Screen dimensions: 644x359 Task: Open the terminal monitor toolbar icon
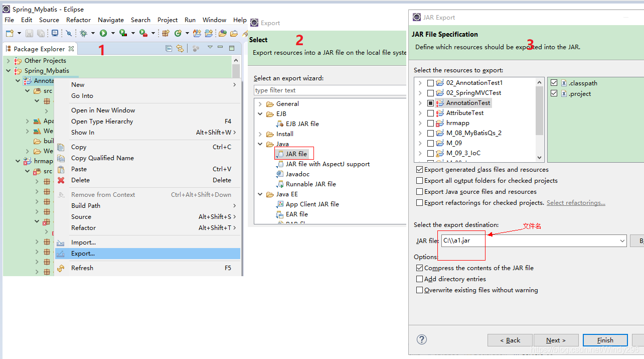coord(55,33)
